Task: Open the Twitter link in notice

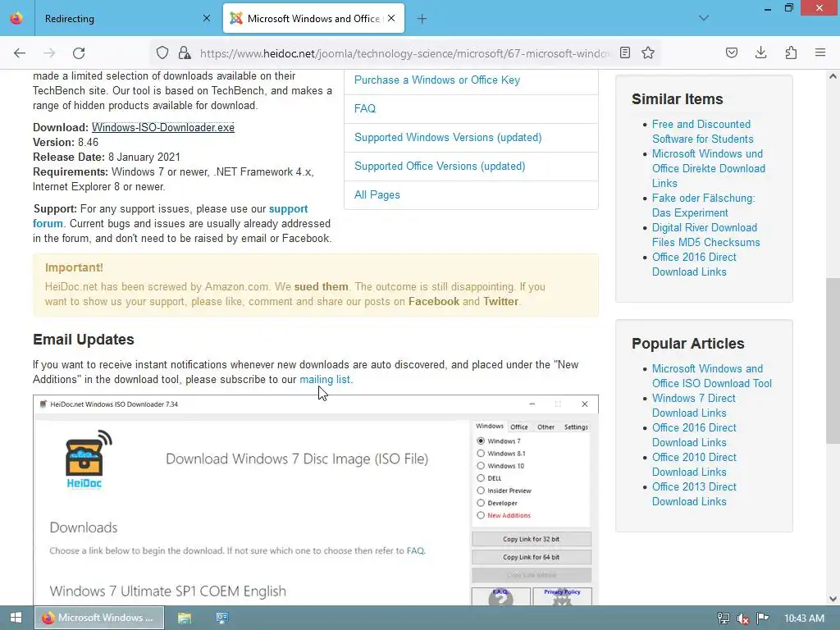Action: point(500,302)
